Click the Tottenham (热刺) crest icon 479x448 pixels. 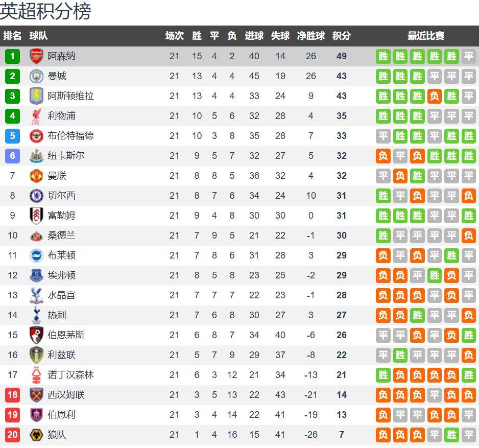click(x=36, y=315)
